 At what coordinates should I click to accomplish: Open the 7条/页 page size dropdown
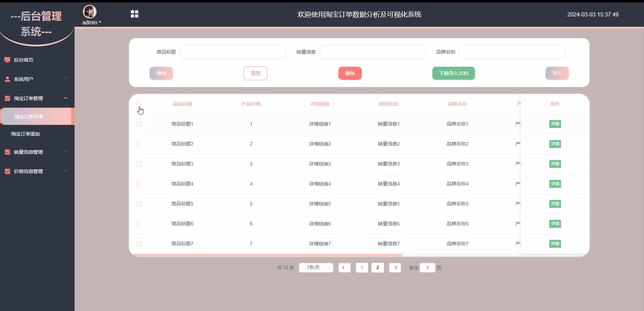[x=316, y=268]
